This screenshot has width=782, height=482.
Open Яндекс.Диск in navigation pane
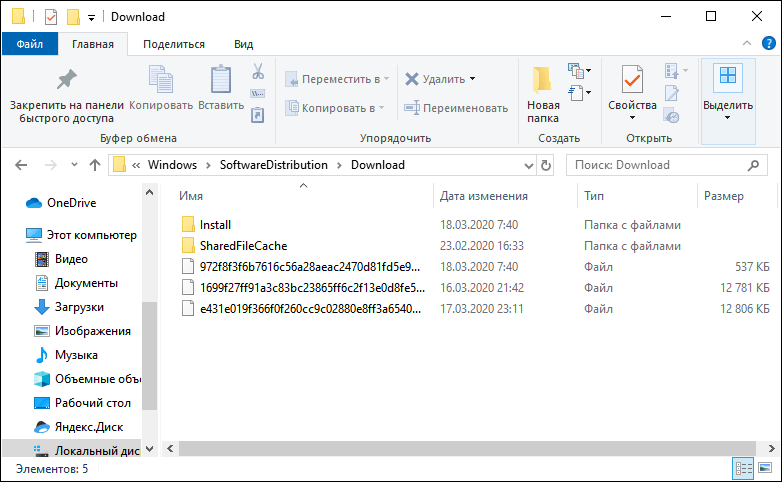click(x=89, y=427)
